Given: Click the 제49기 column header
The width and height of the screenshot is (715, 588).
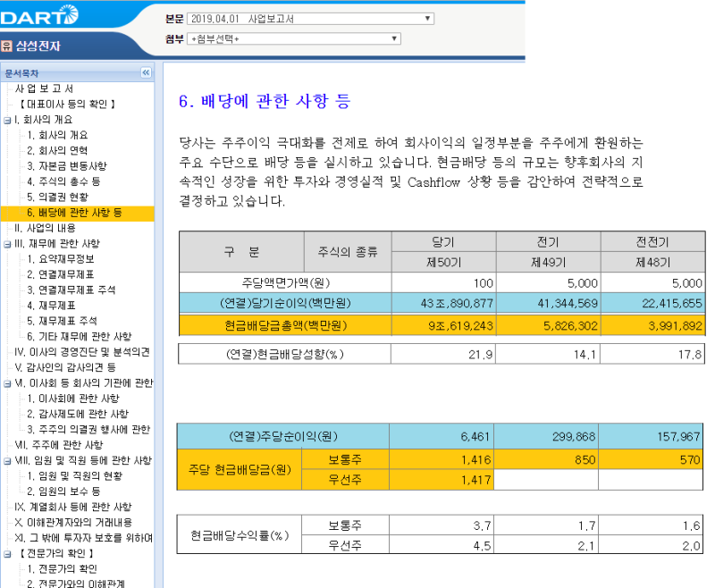Looking at the screenshot, I should click(x=548, y=263).
